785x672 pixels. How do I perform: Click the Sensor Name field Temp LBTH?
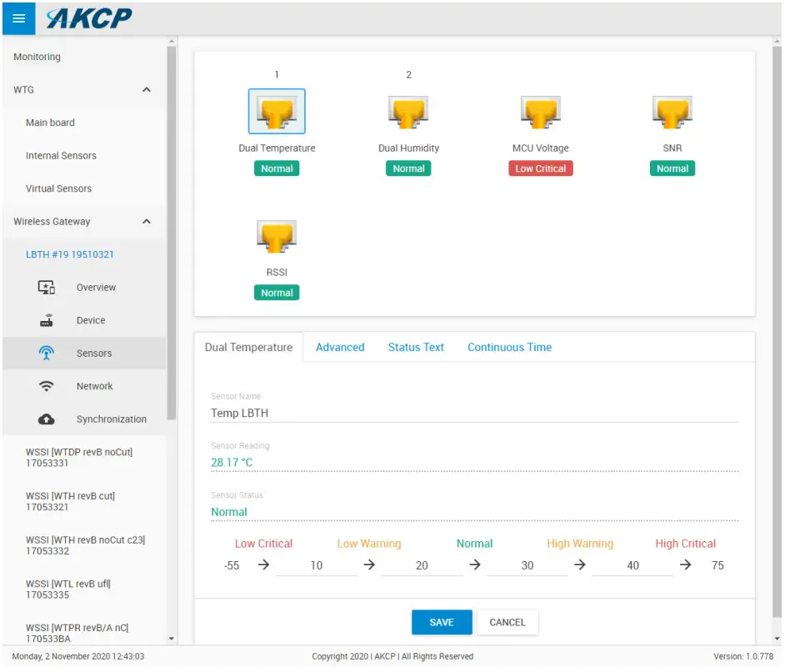(474, 413)
